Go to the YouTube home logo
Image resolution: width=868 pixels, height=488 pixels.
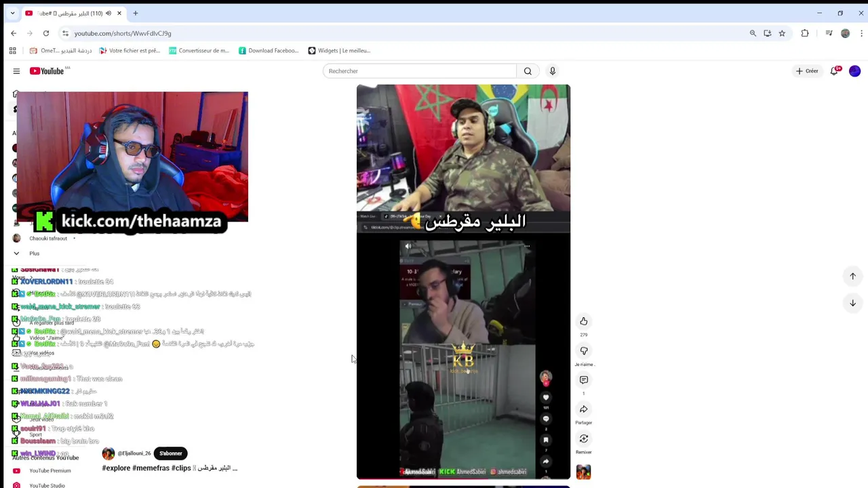(47, 71)
